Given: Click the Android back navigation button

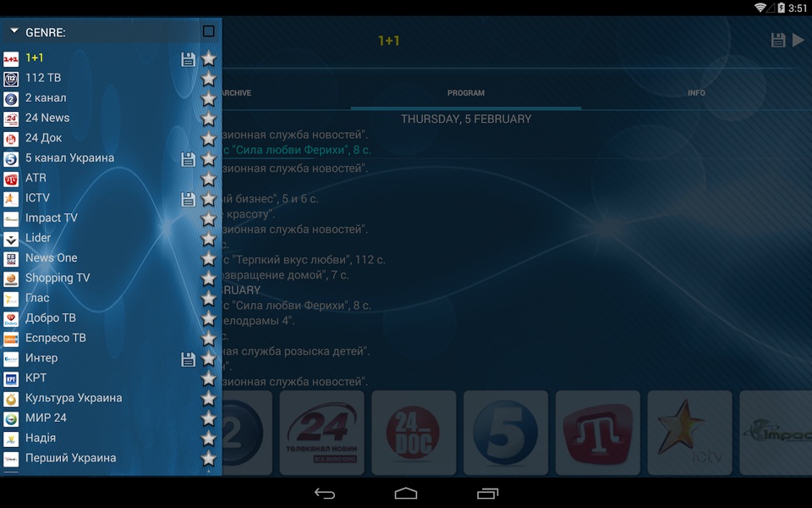Looking at the screenshot, I should click(325, 494).
